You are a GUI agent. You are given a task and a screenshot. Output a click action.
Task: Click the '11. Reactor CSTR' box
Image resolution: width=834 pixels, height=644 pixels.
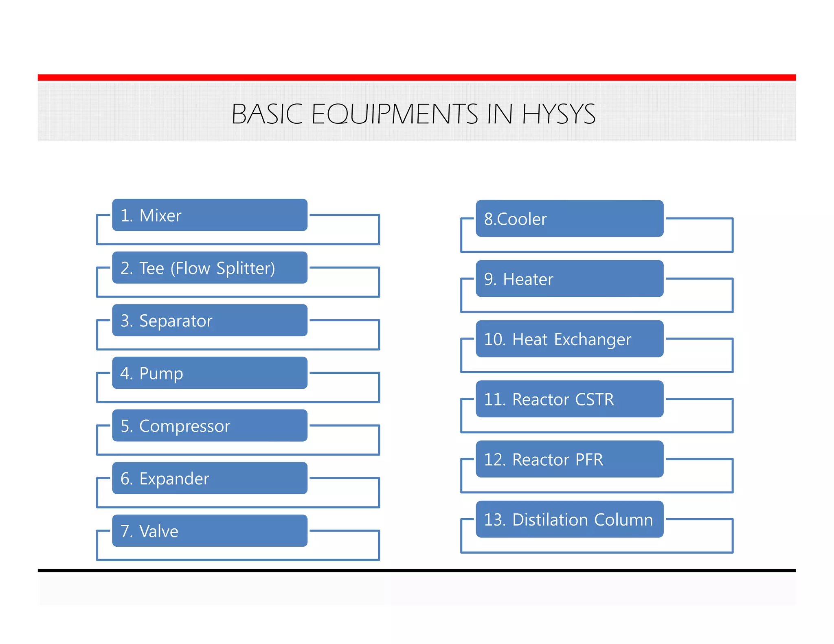pyautogui.click(x=569, y=399)
